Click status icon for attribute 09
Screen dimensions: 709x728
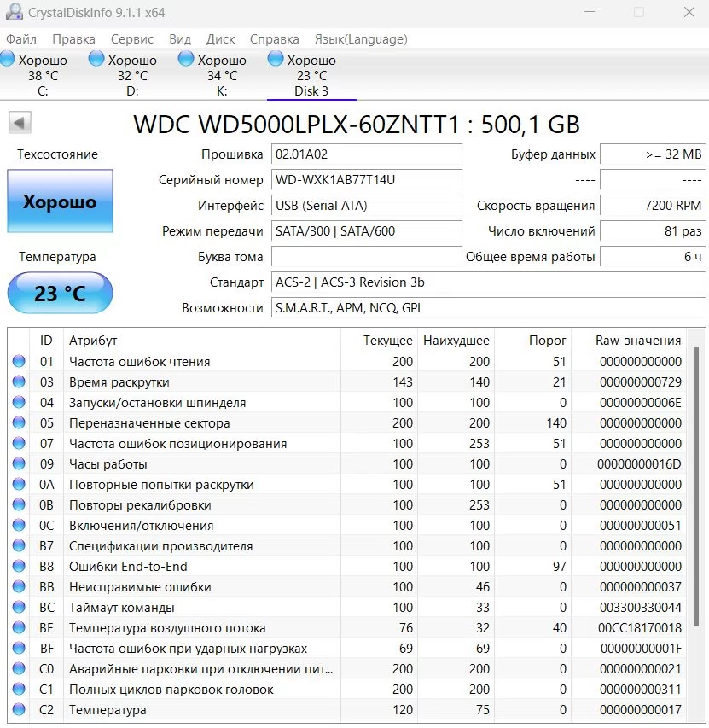[x=19, y=463]
